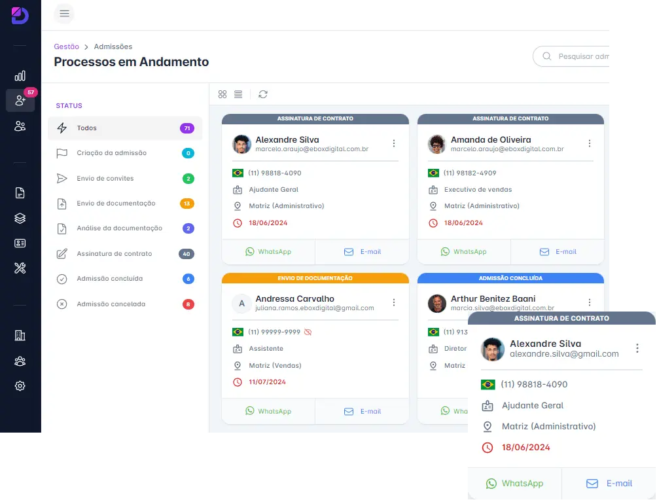Click E-mail button on Amanda de Oliveira card

pyautogui.click(x=558, y=252)
